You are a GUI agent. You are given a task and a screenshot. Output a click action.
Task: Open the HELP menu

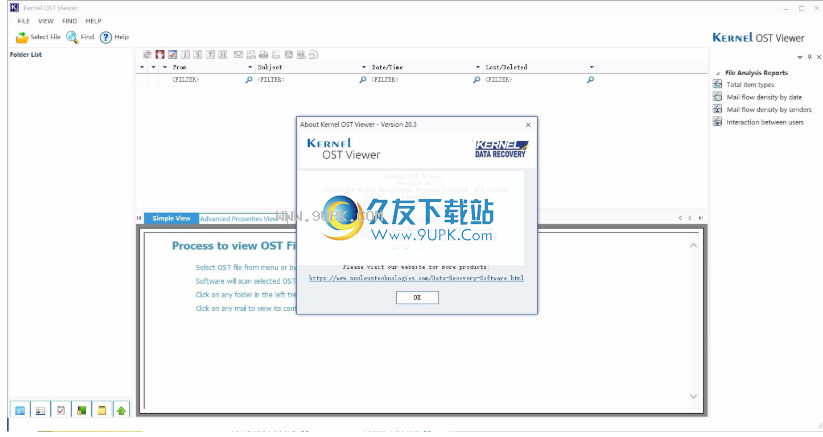93,21
